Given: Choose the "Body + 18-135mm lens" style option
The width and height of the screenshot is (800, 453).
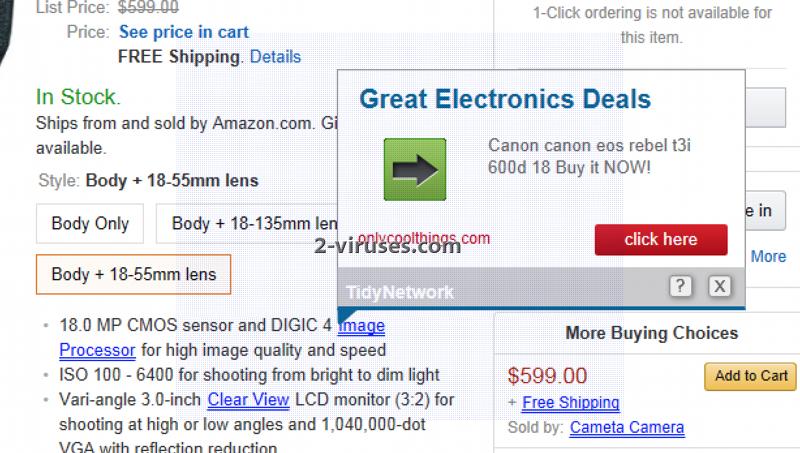Looking at the screenshot, I should point(247,223).
